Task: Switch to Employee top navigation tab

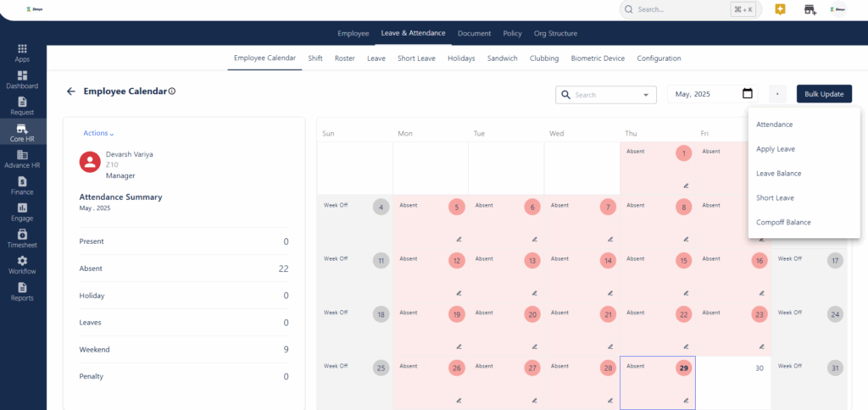Action: [353, 33]
